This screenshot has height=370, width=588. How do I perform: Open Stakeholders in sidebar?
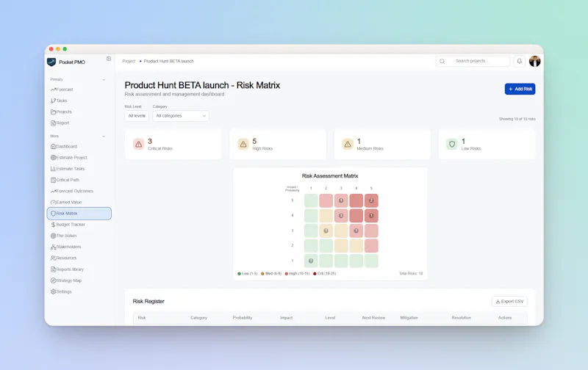(x=65, y=247)
